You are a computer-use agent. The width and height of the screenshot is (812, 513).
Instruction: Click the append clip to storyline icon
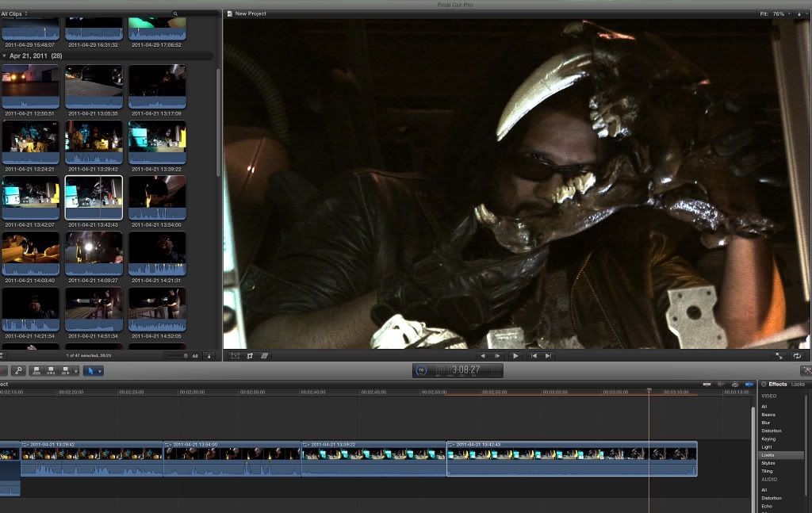[x=65, y=370]
